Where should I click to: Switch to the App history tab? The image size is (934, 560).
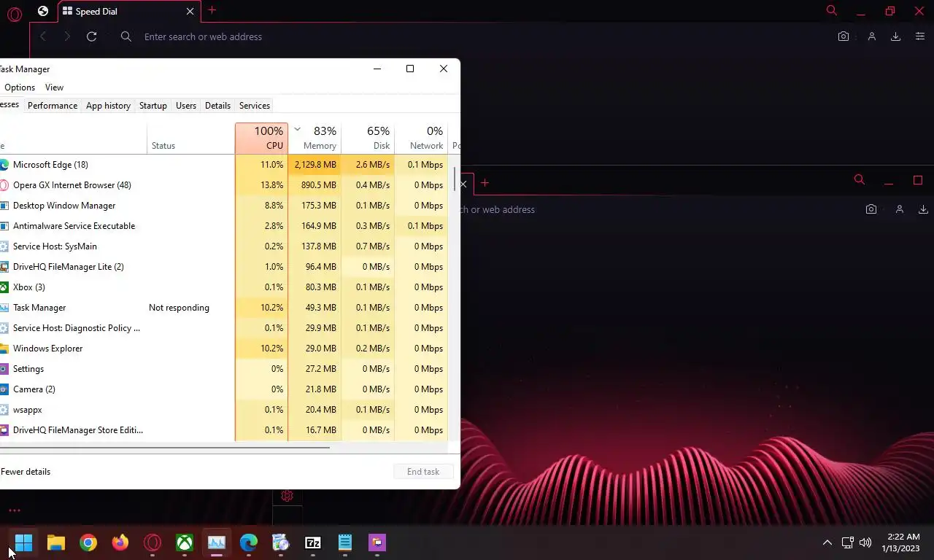108,106
